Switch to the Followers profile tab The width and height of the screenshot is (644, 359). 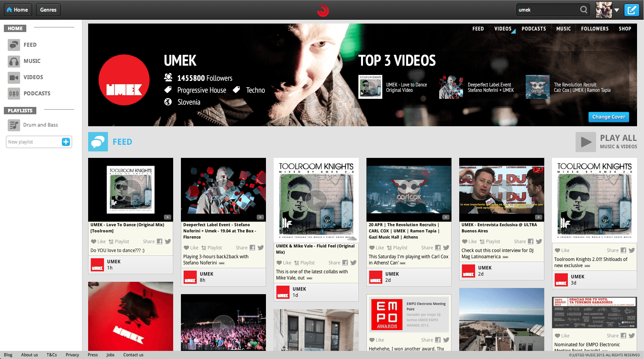click(595, 29)
